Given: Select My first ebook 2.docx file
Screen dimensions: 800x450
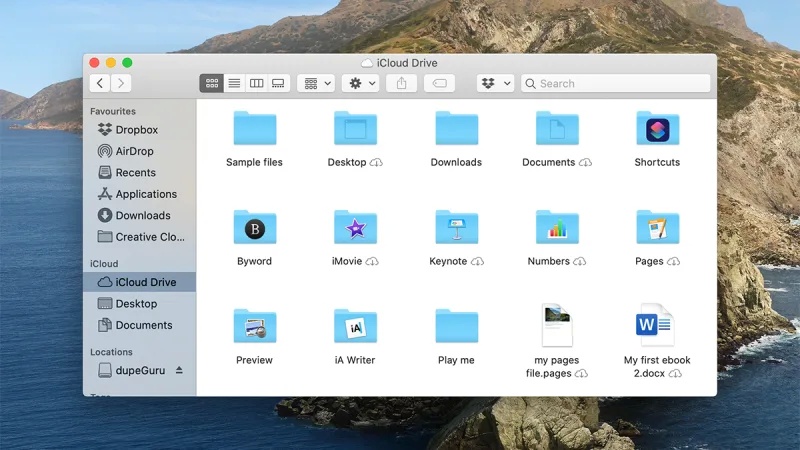Looking at the screenshot, I should coord(657,325).
